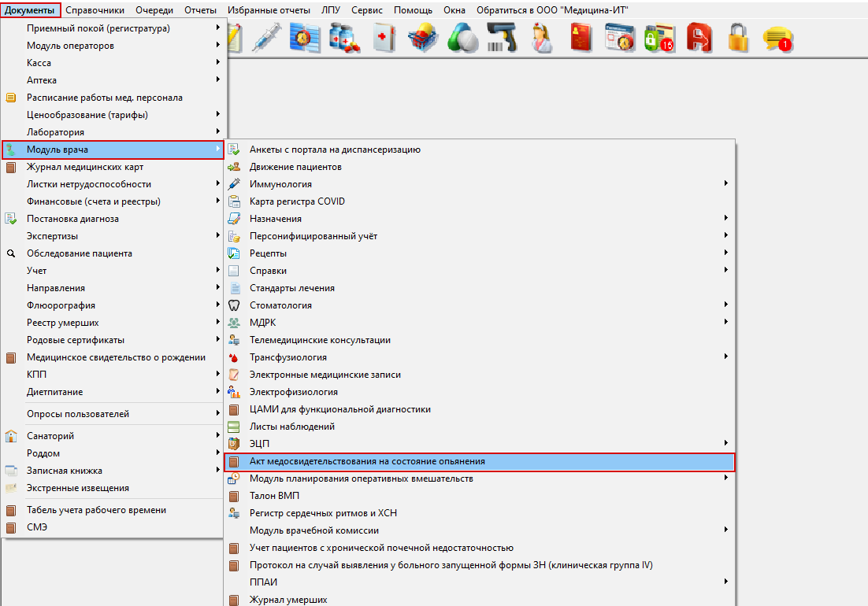
Task: Click the green and white pills icon
Action: click(x=463, y=38)
